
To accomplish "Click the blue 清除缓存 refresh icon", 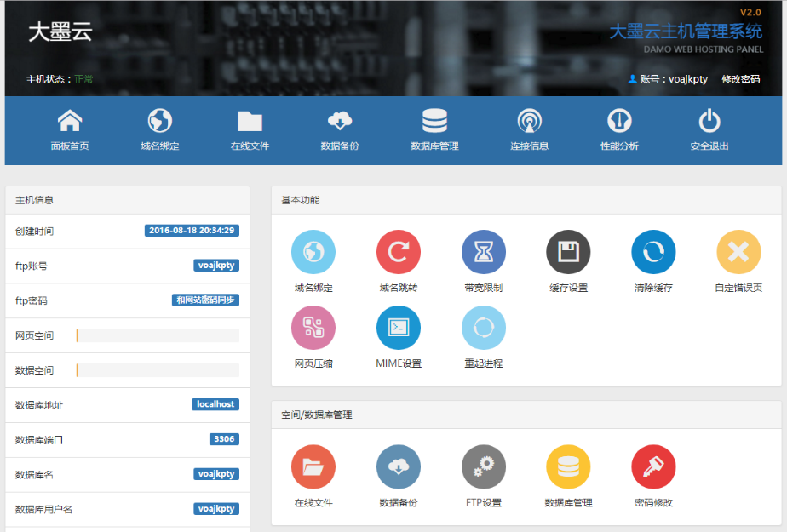I will click(x=653, y=252).
